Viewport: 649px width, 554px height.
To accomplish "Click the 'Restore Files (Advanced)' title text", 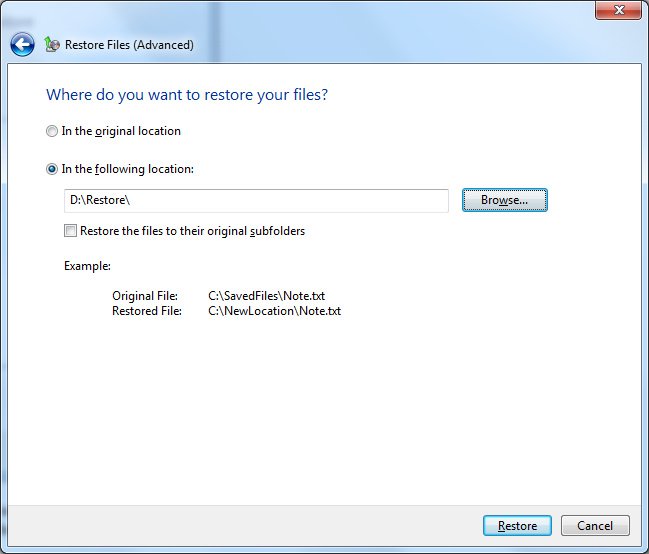I will click(x=129, y=45).
